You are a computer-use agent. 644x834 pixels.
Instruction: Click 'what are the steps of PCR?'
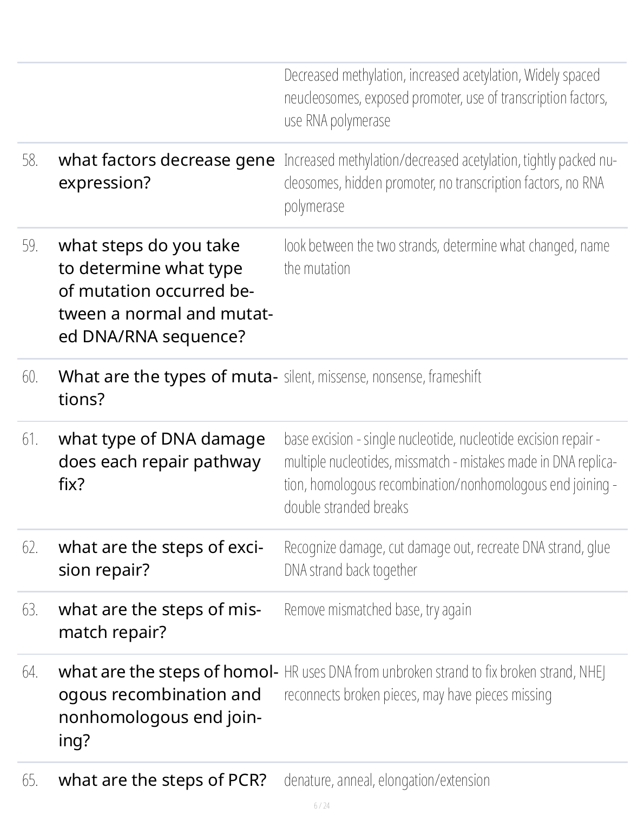point(162,780)
